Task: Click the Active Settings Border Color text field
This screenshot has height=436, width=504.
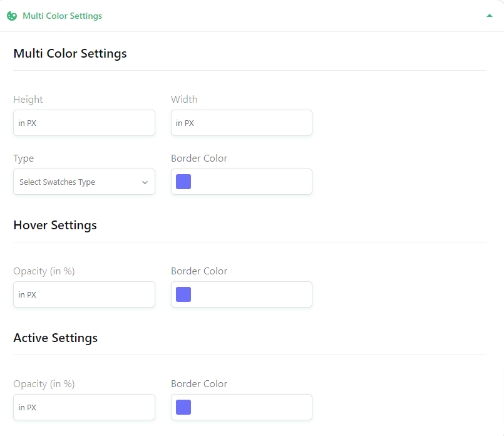Action: coord(242,407)
